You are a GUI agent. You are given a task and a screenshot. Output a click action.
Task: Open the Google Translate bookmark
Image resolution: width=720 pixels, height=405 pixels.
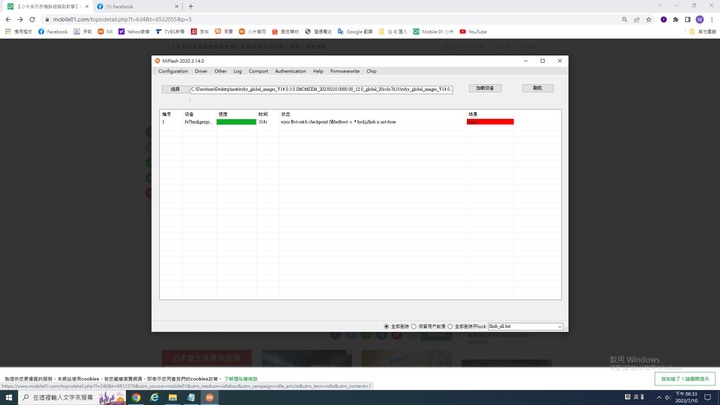(x=355, y=32)
